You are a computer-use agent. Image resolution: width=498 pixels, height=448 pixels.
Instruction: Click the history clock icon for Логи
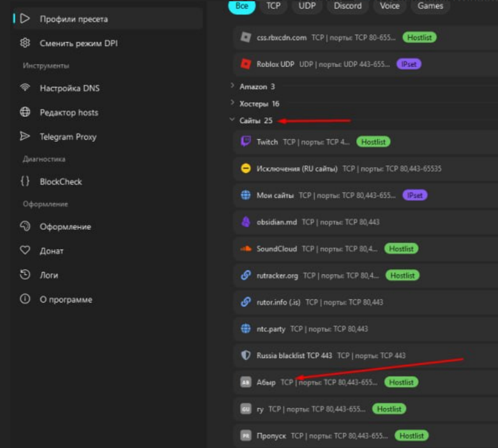tap(25, 274)
